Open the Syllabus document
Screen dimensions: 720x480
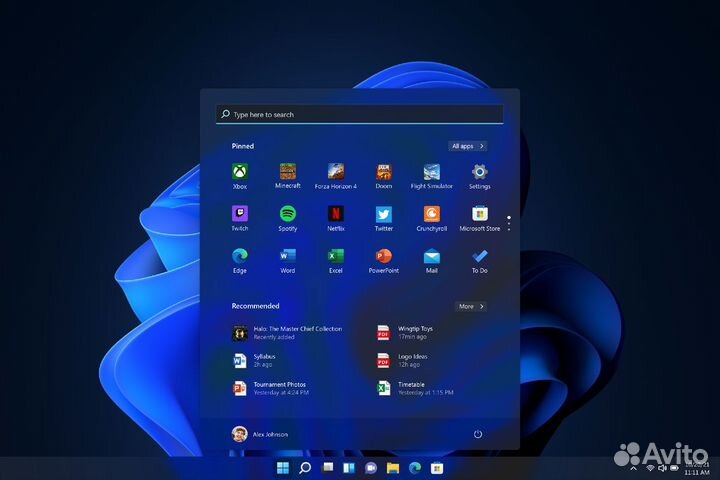[x=255, y=360]
